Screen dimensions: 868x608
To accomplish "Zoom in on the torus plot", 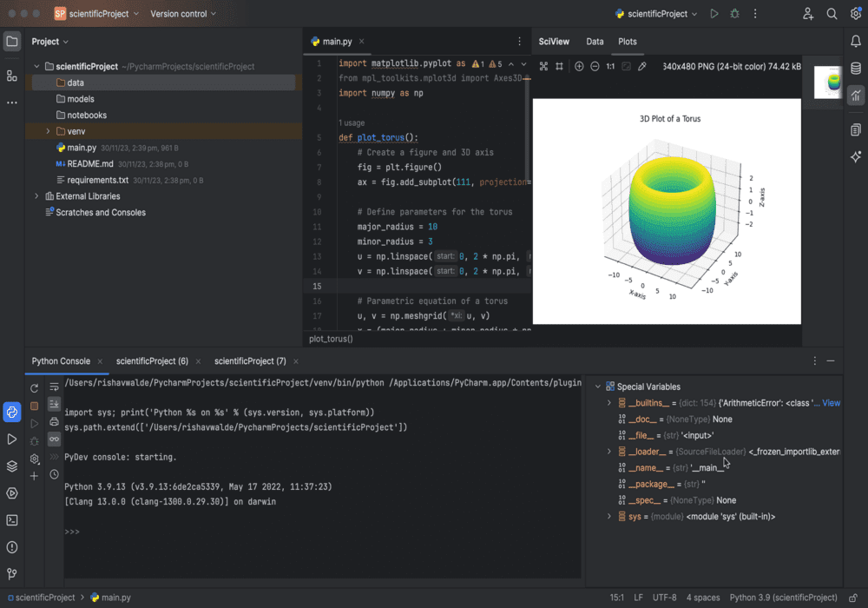I will (579, 66).
